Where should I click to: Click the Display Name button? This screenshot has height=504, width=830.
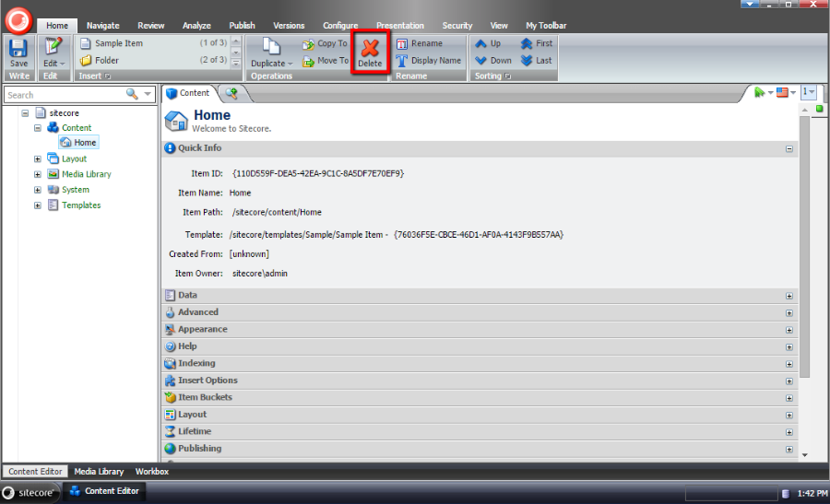click(x=429, y=61)
